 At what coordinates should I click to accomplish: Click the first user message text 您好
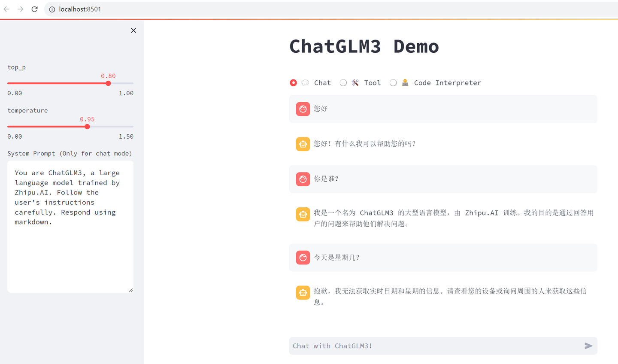tap(321, 109)
